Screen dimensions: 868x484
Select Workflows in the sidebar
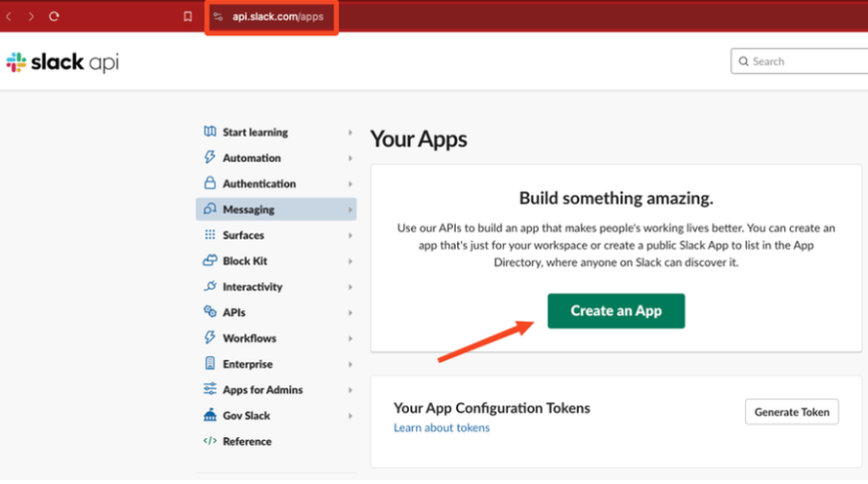pos(249,338)
